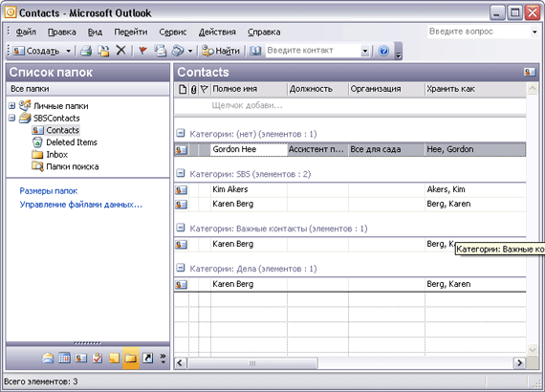Open Tasks icon in navigation bar

[x=98, y=358]
